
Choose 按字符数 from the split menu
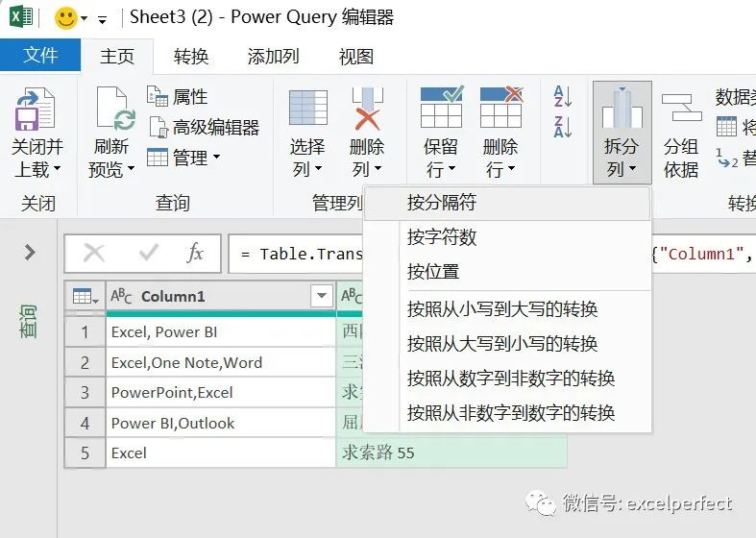coord(507,236)
